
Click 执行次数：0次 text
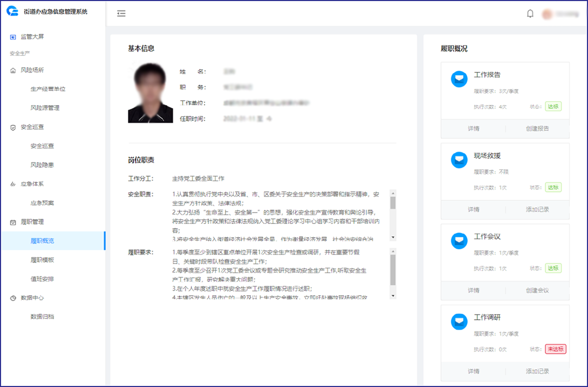490,350
